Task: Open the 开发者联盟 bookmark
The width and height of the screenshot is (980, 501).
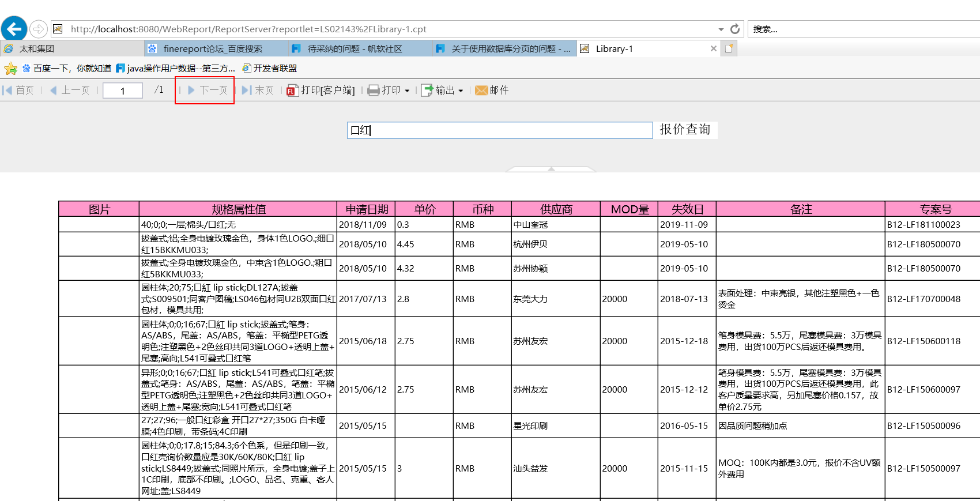Action: tap(270, 68)
